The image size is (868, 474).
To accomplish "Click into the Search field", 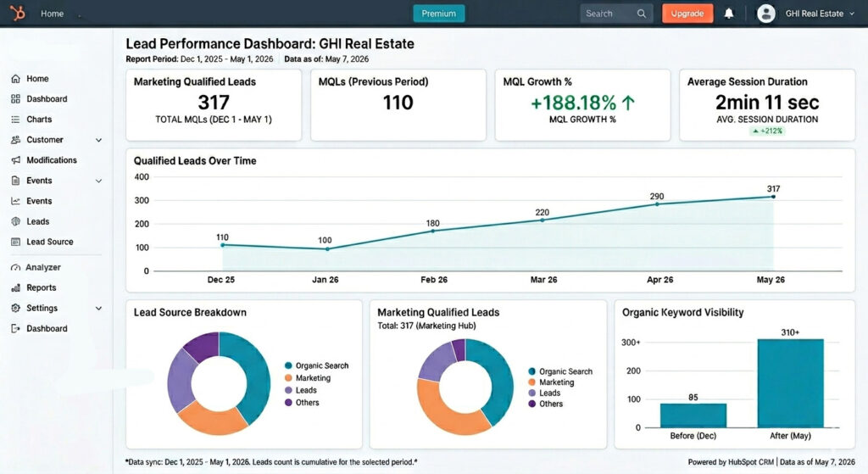I will coord(617,14).
